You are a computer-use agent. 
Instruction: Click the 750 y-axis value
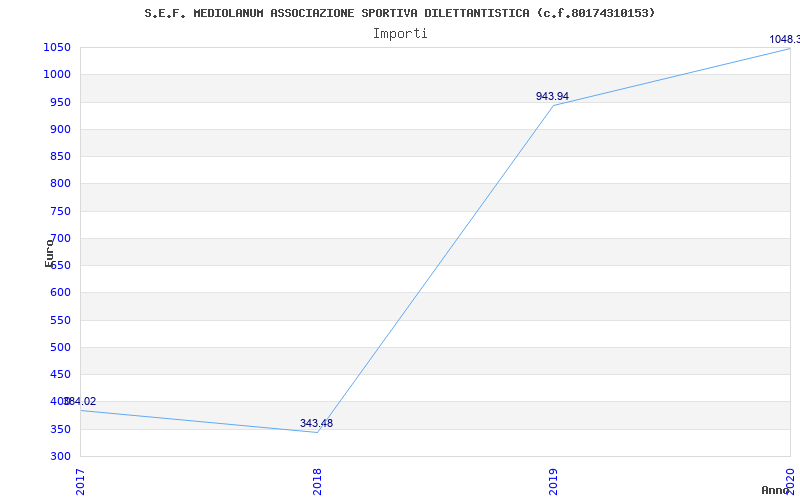[60, 211]
